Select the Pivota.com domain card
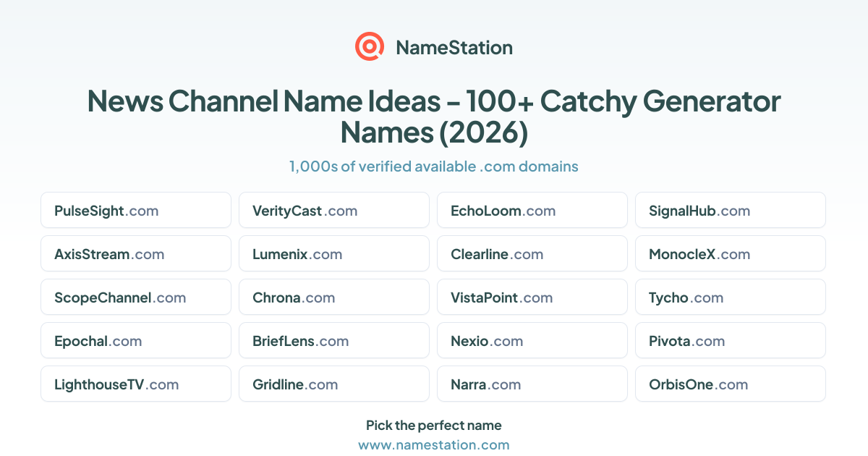868x456 pixels. (731, 340)
